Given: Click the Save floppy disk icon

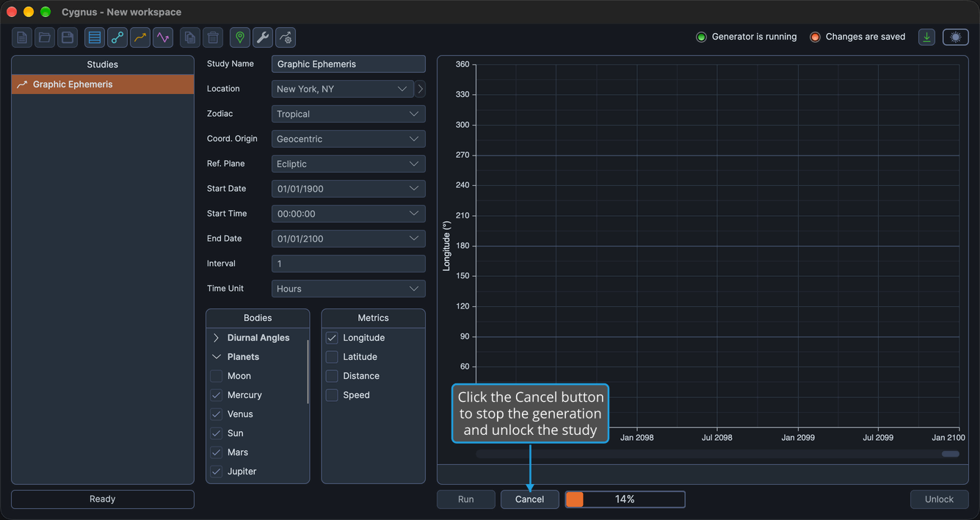Looking at the screenshot, I should (68, 37).
